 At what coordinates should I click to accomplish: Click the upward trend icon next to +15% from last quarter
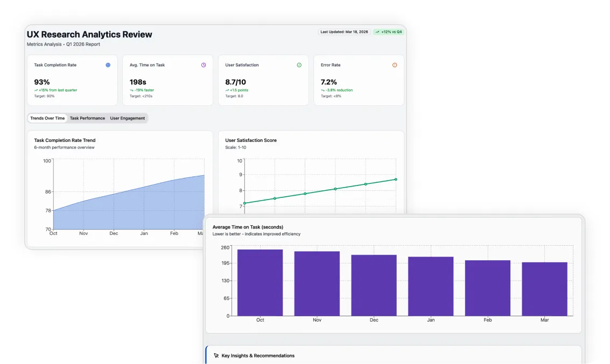(x=36, y=90)
